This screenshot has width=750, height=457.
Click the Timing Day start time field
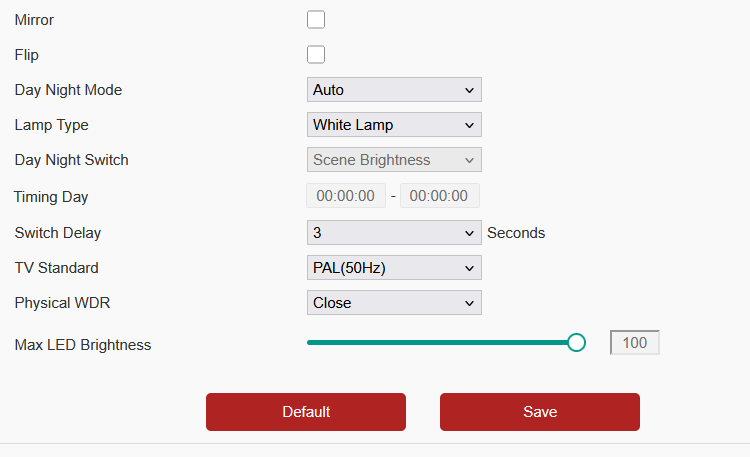tap(346, 196)
